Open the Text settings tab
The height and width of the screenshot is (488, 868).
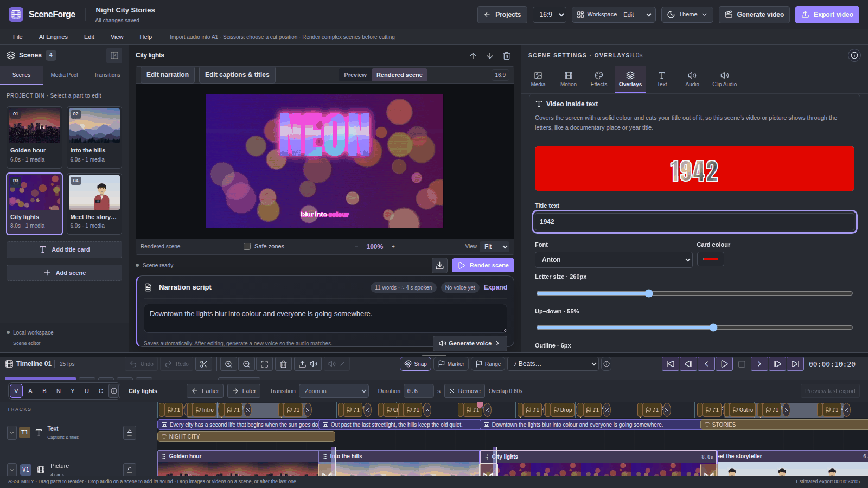tap(662, 79)
